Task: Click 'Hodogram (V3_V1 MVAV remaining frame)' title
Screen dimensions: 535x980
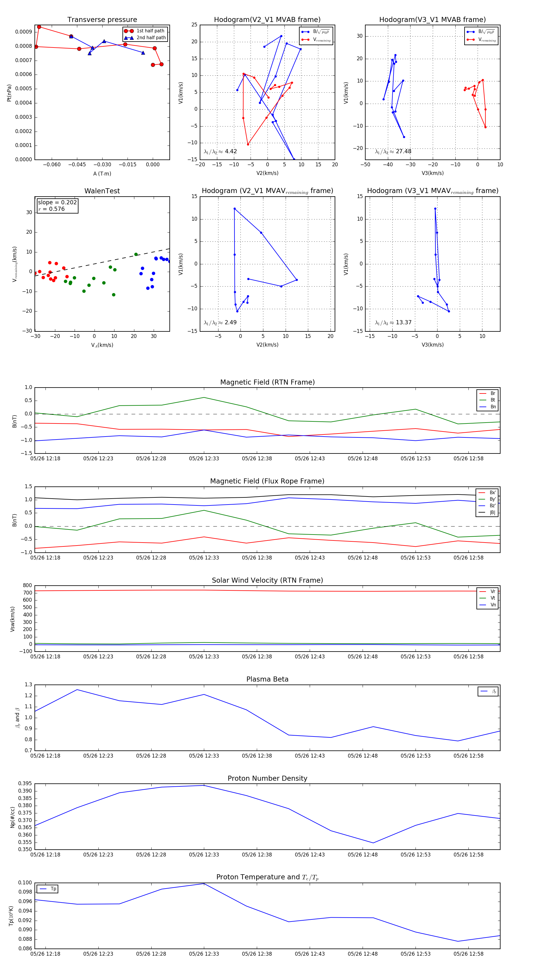Action: (432, 191)
